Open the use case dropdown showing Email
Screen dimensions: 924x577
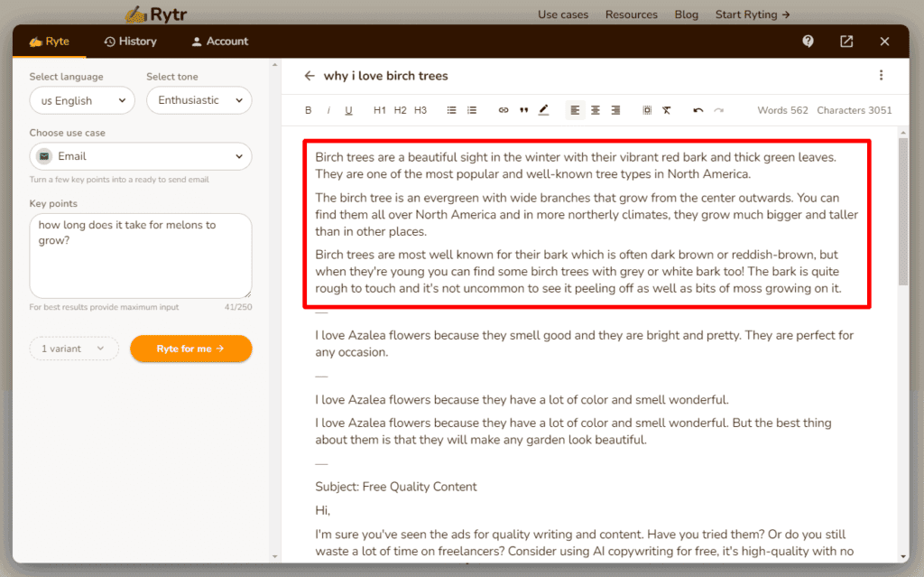(141, 156)
